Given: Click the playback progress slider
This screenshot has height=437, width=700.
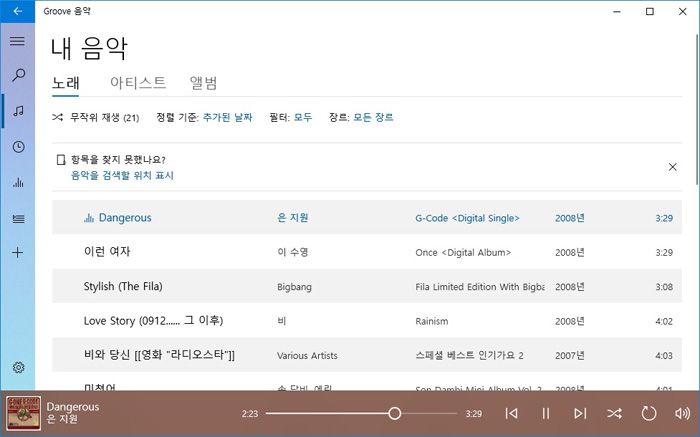Looking at the screenshot, I should tap(361, 414).
